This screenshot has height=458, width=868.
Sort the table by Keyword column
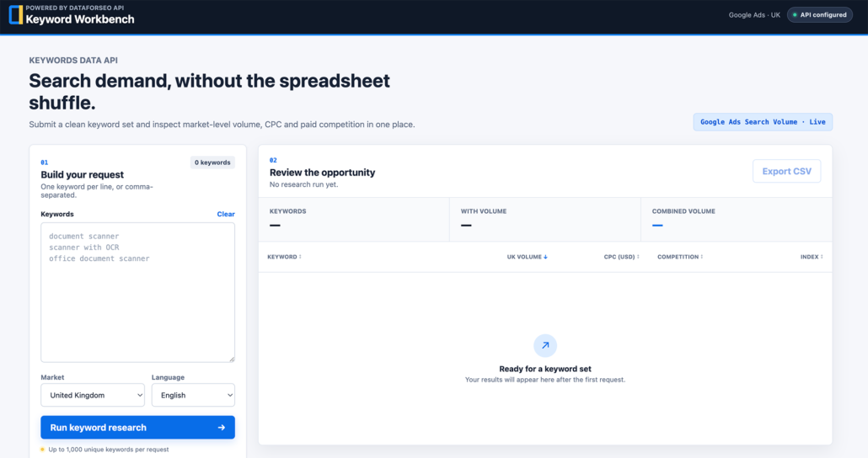(x=285, y=257)
